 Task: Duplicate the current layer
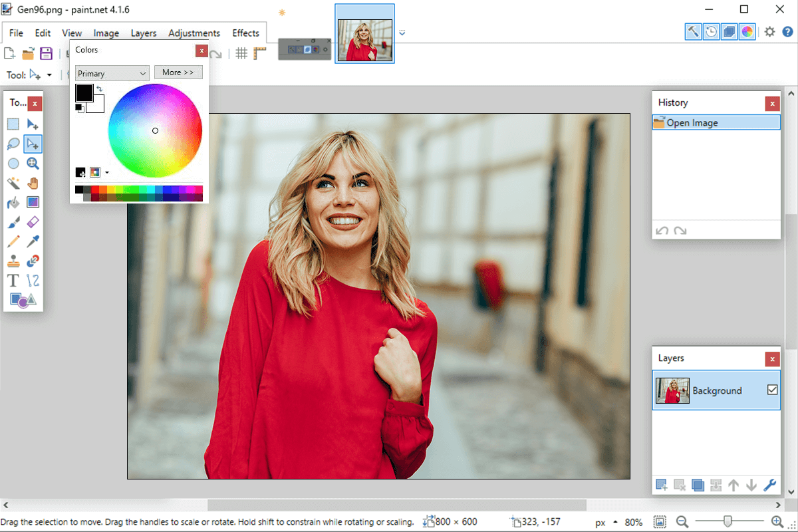click(698, 485)
